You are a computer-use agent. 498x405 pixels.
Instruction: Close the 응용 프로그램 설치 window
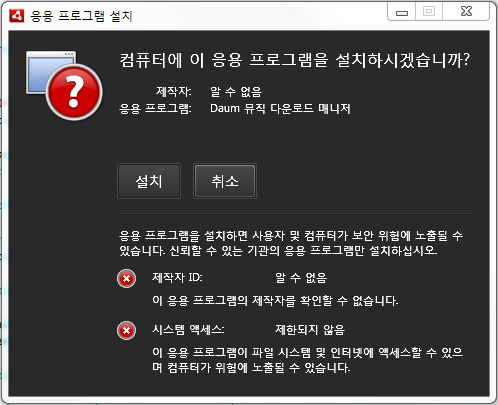pos(466,11)
